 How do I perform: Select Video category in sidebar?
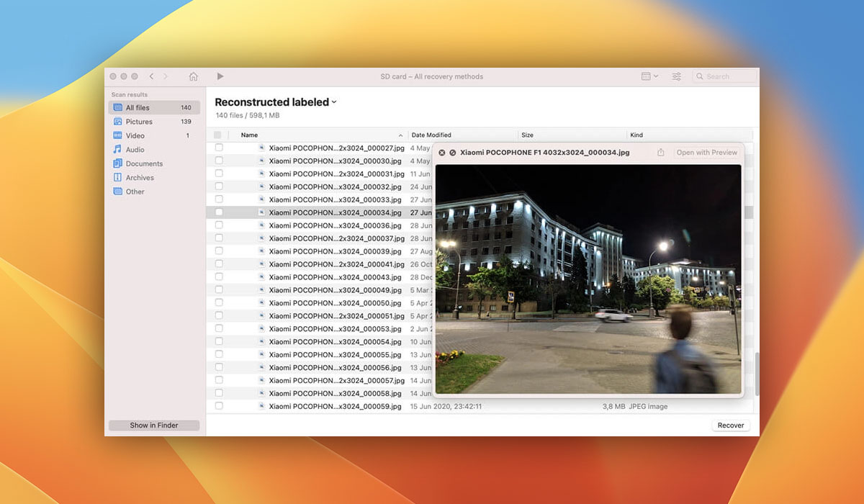154,135
